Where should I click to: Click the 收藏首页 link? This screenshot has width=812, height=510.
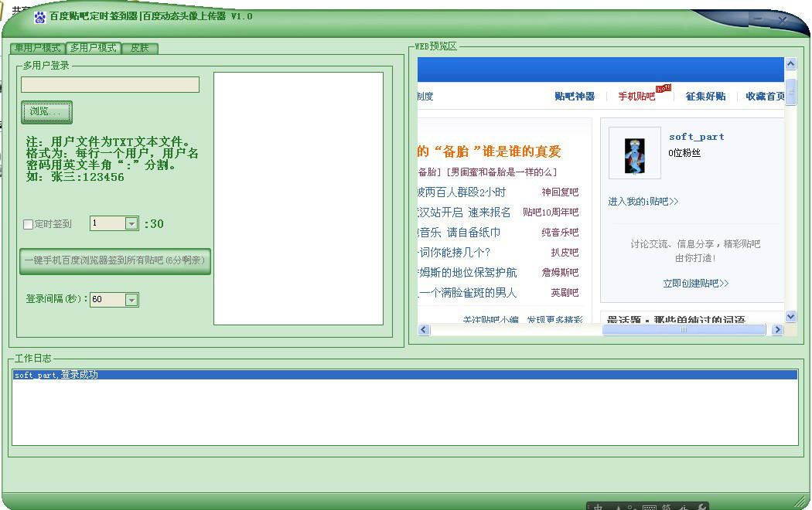(765, 97)
